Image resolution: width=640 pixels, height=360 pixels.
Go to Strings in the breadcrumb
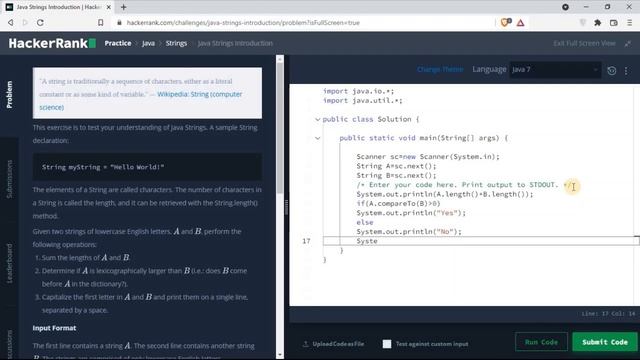[x=176, y=43]
